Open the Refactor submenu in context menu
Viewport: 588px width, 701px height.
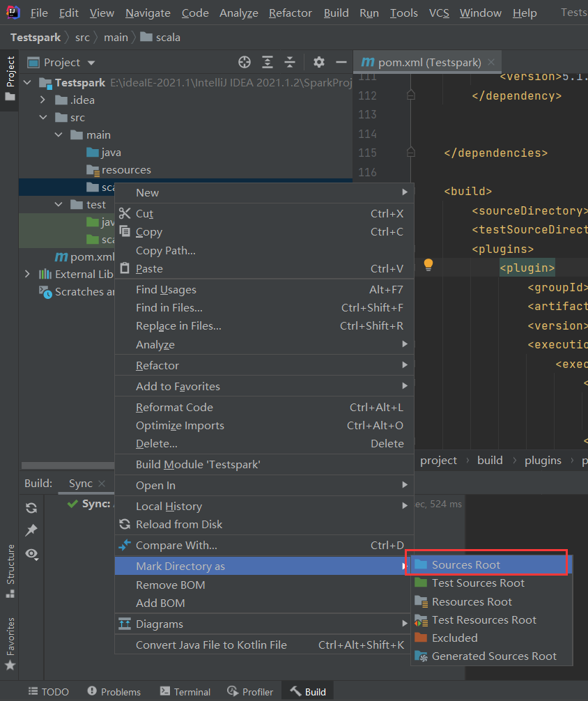264,365
